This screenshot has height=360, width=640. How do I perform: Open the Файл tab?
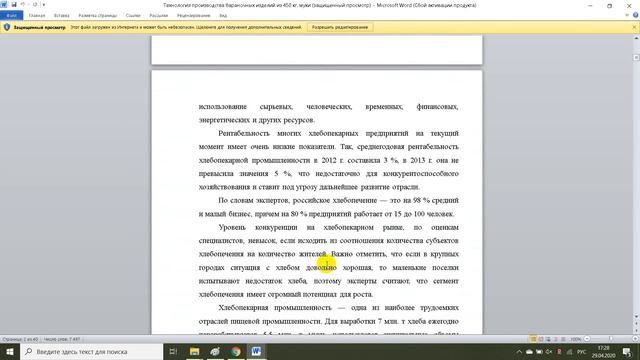[x=11, y=16]
